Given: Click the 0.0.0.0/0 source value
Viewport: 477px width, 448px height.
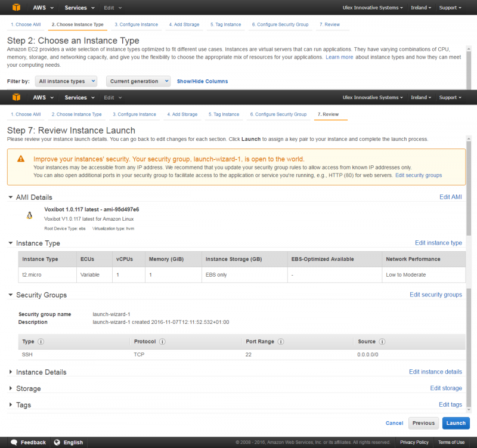Looking at the screenshot, I should pos(367,354).
